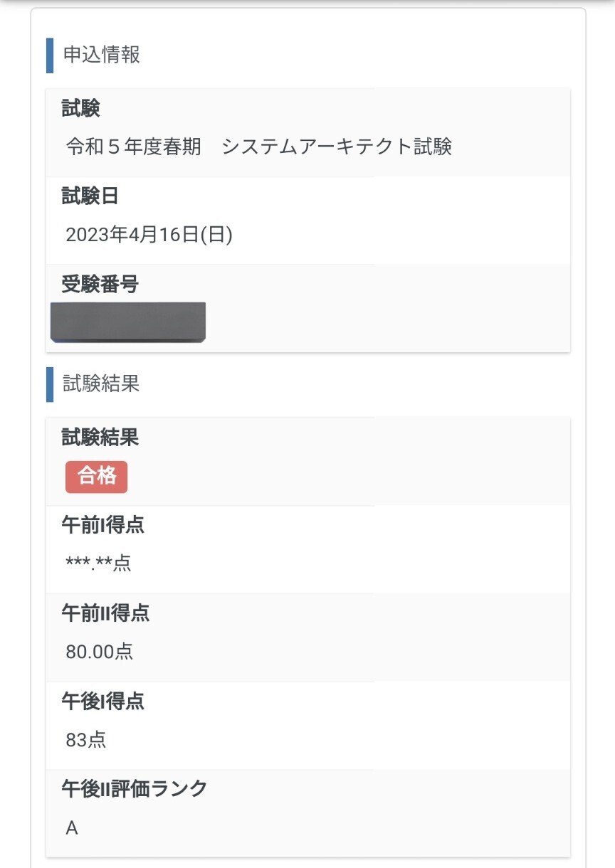Click the 80.00点 score value

[99, 652]
